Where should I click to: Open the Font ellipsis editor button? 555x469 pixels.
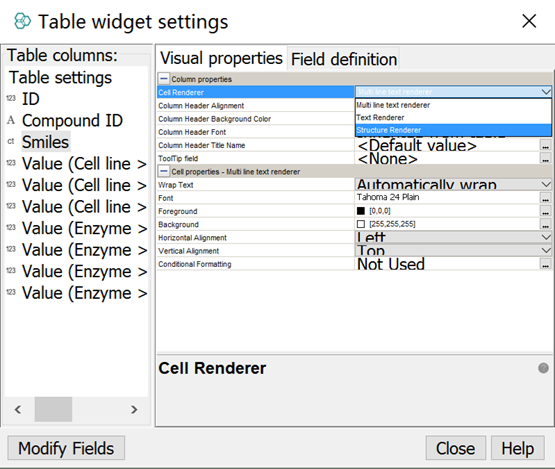tap(545, 198)
